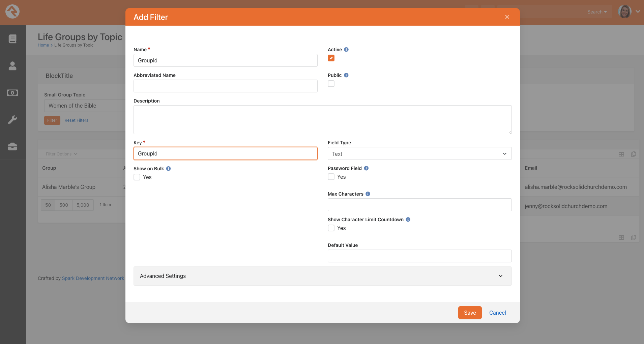Cancel the Add Filter dialog
Viewport: 644px width, 344px height.
(497, 313)
